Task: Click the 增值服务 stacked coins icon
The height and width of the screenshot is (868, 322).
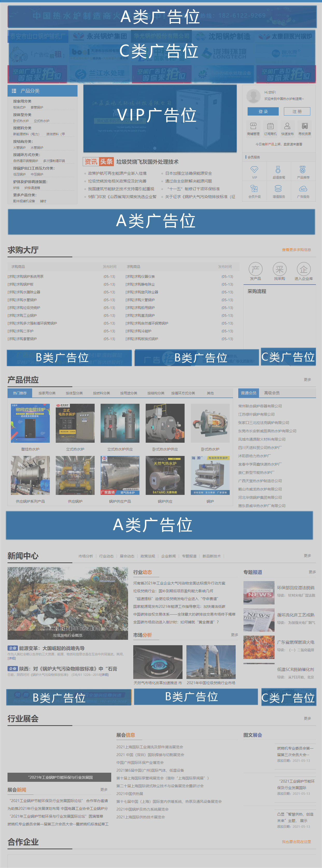Action: click(278, 189)
